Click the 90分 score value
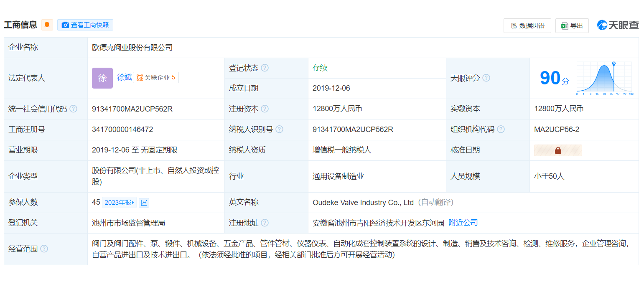 click(x=554, y=78)
